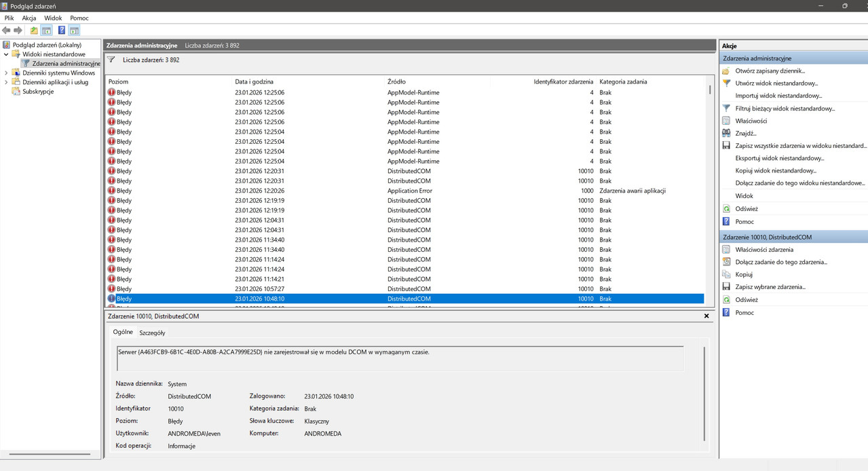Click the Właściwości zdarzenia icon

(x=726, y=249)
